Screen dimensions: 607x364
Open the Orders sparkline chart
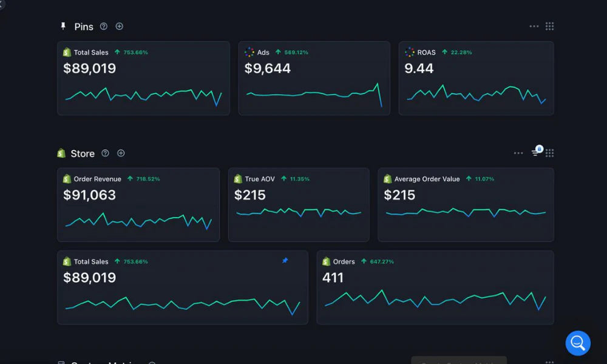(x=435, y=300)
